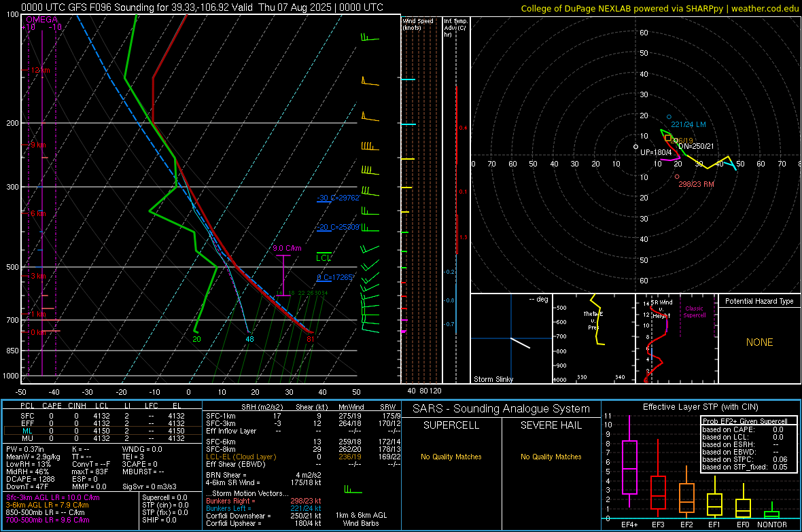Image resolution: width=802 pixels, height=532 pixels.
Task: Click the Prob EF2+ Given Supercell header
Action: pos(745,421)
